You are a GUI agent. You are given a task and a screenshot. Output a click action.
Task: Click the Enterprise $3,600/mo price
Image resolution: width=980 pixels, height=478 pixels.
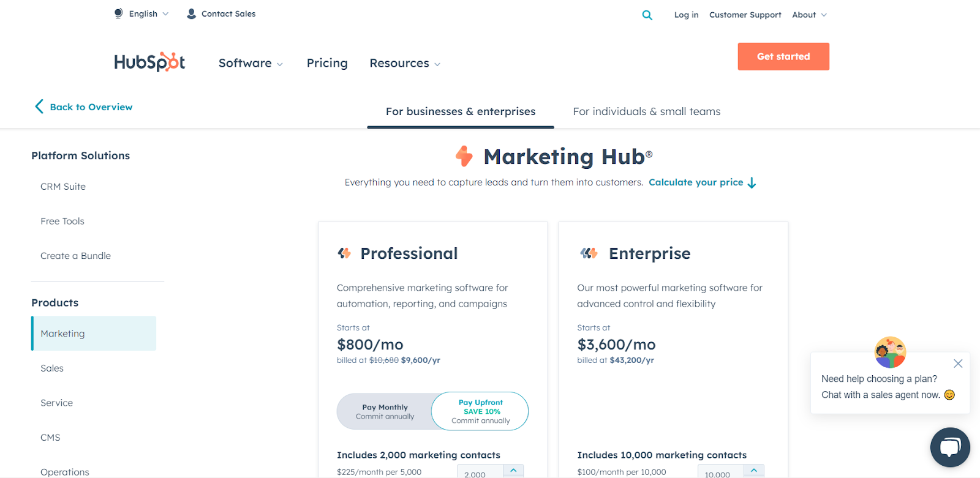click(616, 345)
